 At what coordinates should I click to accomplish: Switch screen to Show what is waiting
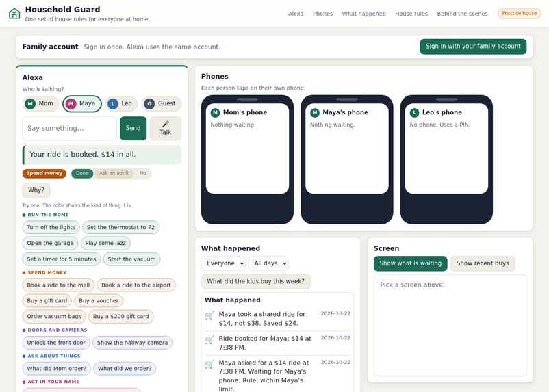[410, 263]
